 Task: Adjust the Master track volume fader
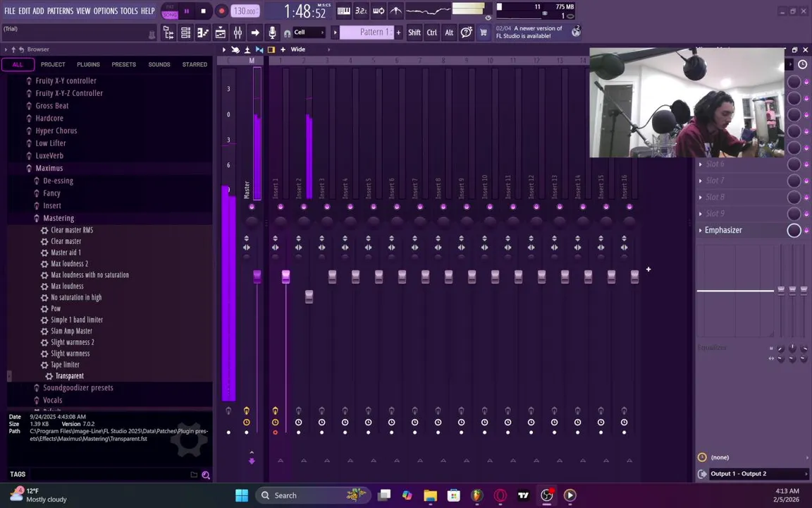(257, 277)
